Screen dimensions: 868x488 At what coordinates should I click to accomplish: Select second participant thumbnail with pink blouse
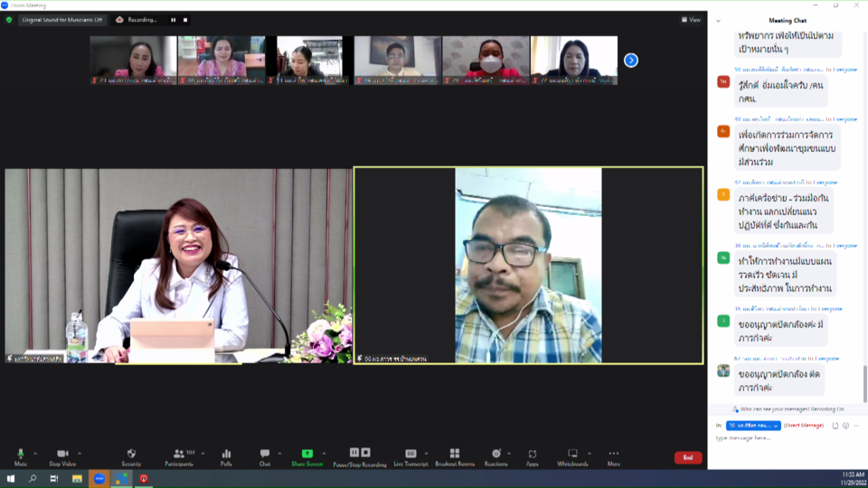222,61
